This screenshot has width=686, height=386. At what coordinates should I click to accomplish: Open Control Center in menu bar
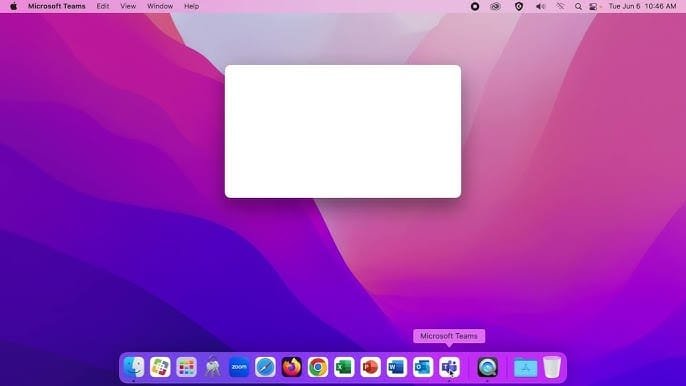[x=594, y=7]
